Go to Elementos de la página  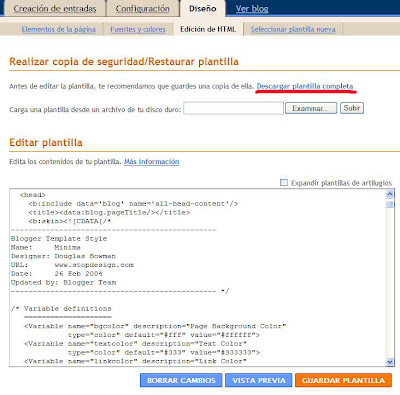tap(59, 29)
